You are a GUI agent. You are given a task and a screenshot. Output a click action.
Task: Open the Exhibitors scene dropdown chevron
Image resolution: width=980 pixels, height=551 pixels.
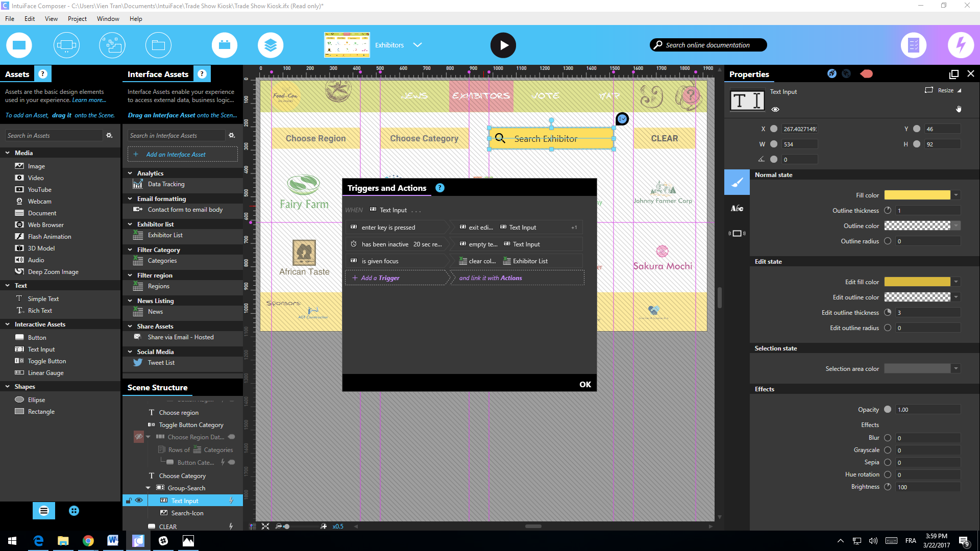pyautogui.click(x=418, y=45)
